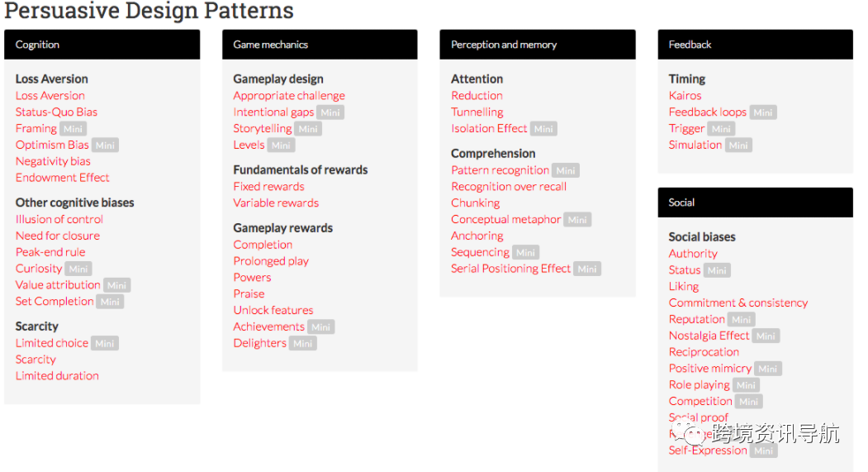This screenshot has width=868, height=472.
Task: Click the Game mechanics header
Action: [x=320, y=45]
